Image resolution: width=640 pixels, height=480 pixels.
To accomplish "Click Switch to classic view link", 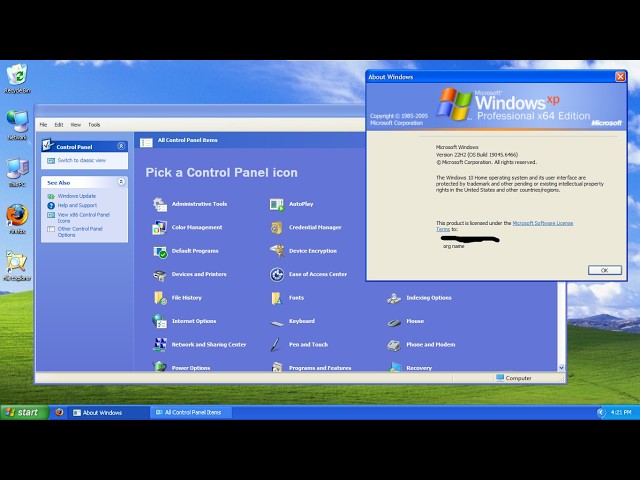I will 82,160.
